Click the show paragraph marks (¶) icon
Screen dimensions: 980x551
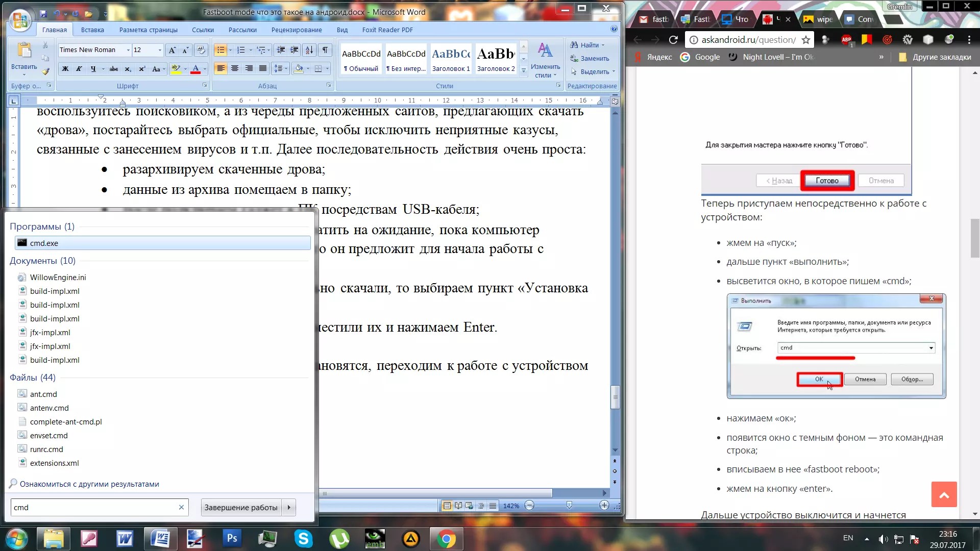[325, 50]
